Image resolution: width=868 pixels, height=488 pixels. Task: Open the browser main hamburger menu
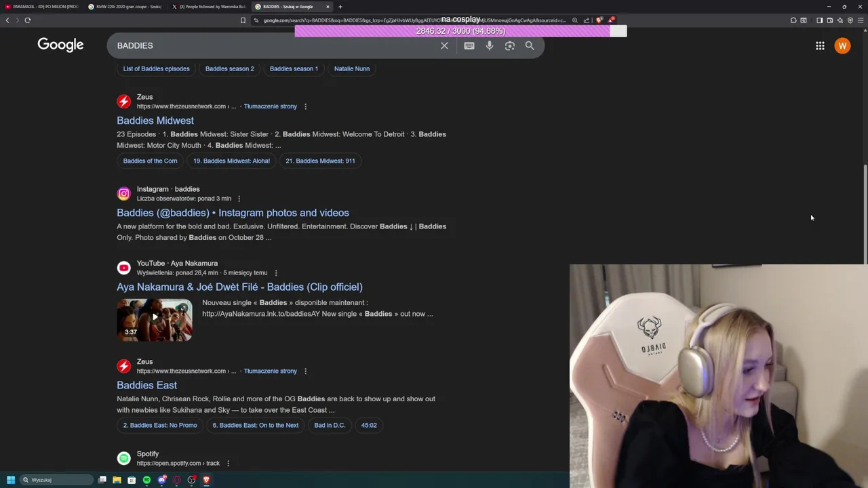click(861, 20)
